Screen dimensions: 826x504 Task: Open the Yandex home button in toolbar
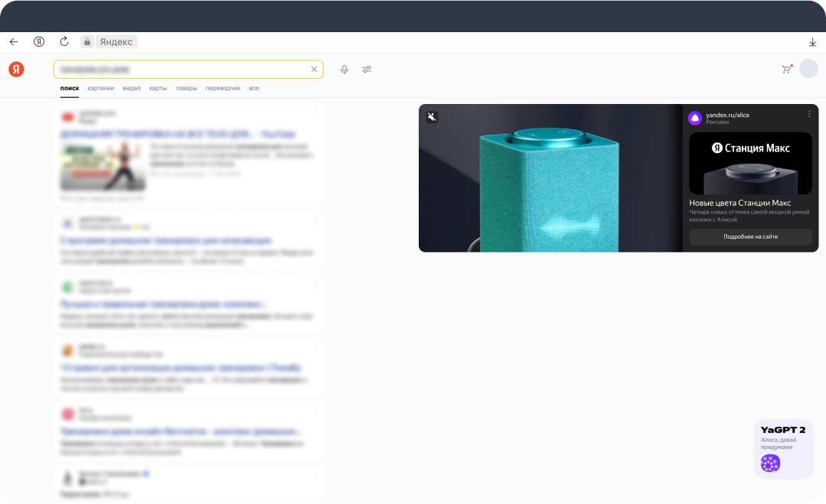click(39, 41)
